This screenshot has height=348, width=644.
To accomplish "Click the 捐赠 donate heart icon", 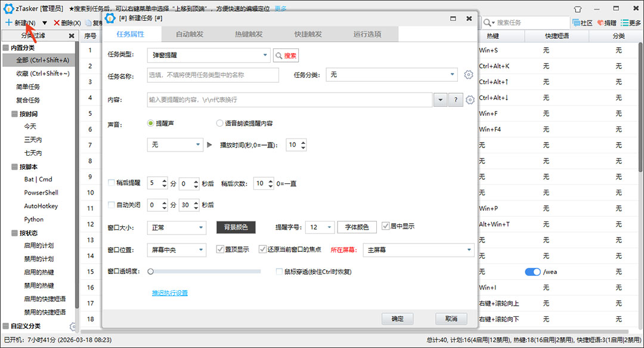I will 600,23.
